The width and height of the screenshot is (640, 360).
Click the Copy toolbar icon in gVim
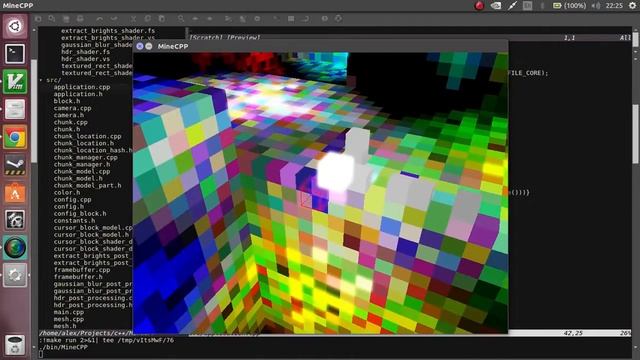click(x=147, y=19)
